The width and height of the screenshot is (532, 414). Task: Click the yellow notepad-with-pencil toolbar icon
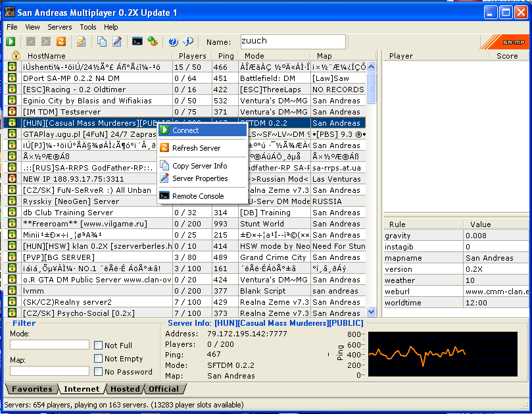(81, 41)
